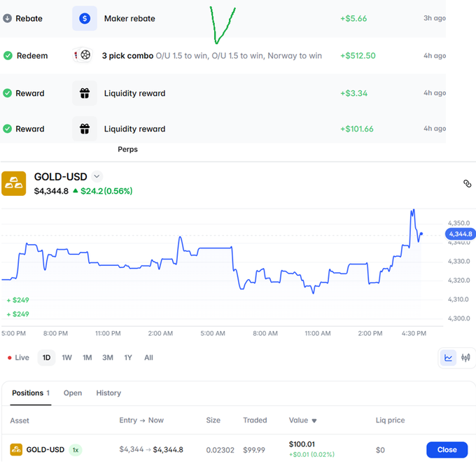Close the GOLD-USD position

click(x=447, y=450)
